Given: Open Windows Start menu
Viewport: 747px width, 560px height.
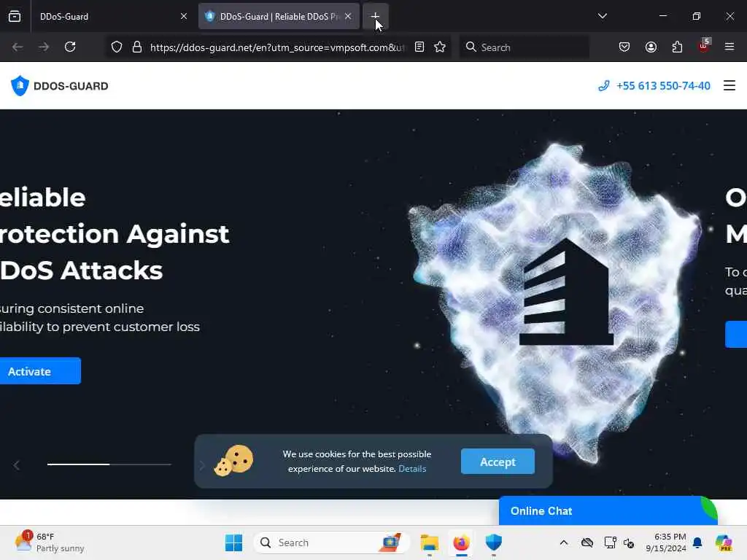Looking at the screenshot, I should click(x=233, y=542).
